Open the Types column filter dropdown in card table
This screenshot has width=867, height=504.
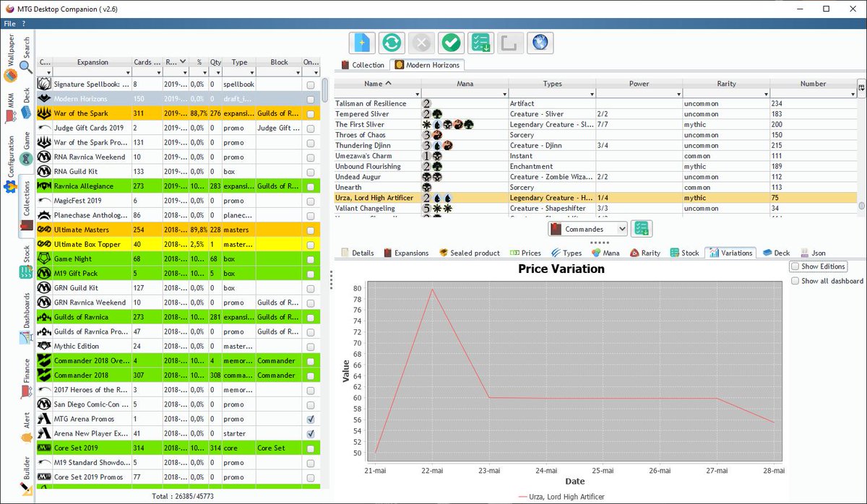pos(591,94)
